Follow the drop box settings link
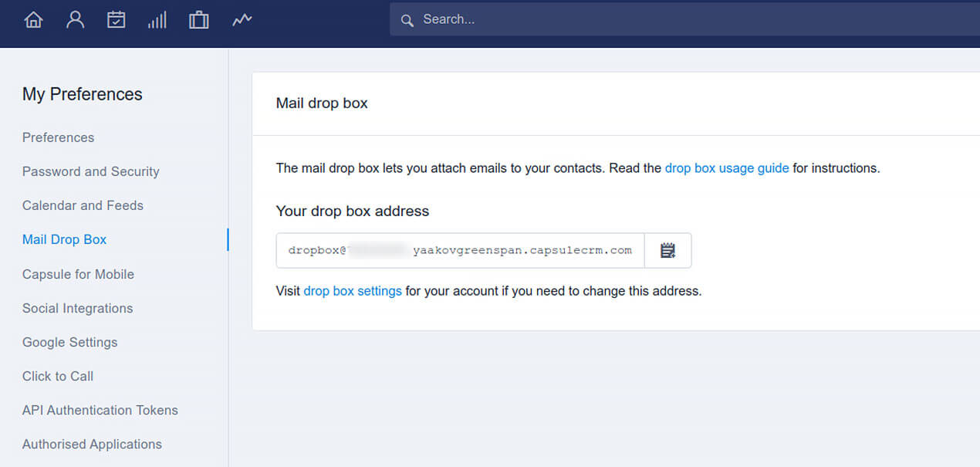 [353, 291]
